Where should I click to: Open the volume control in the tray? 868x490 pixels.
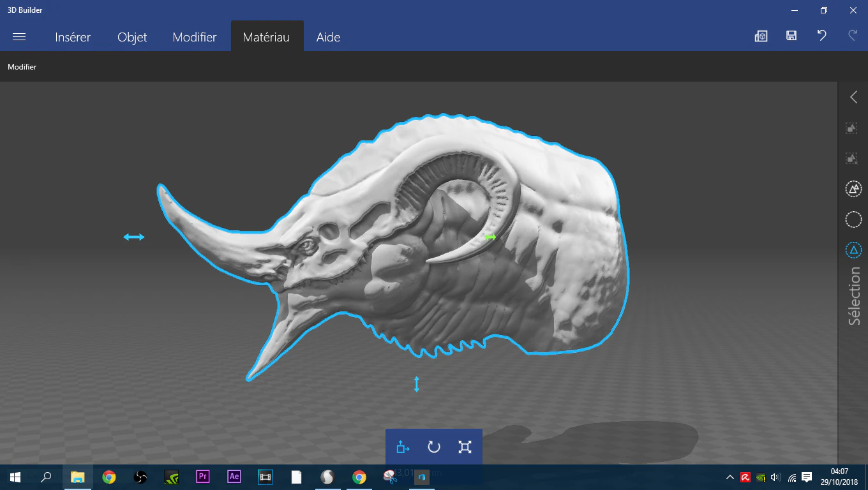[x=776, y=477]
